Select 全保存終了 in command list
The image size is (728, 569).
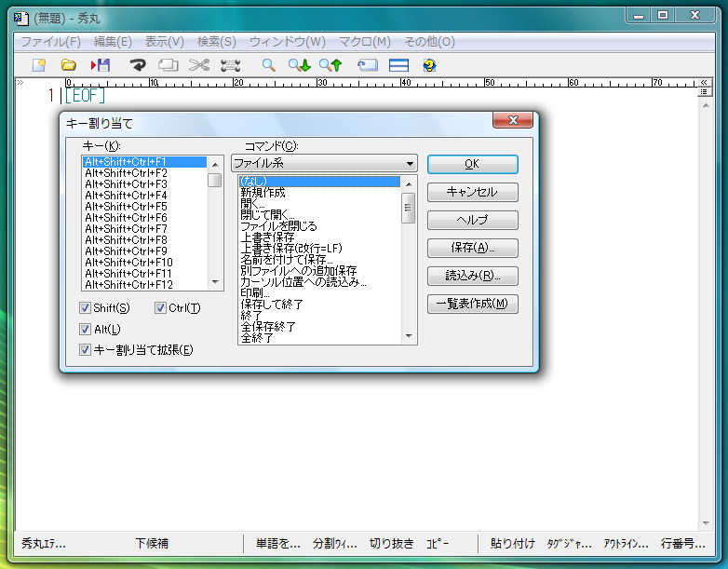[319, 327]
